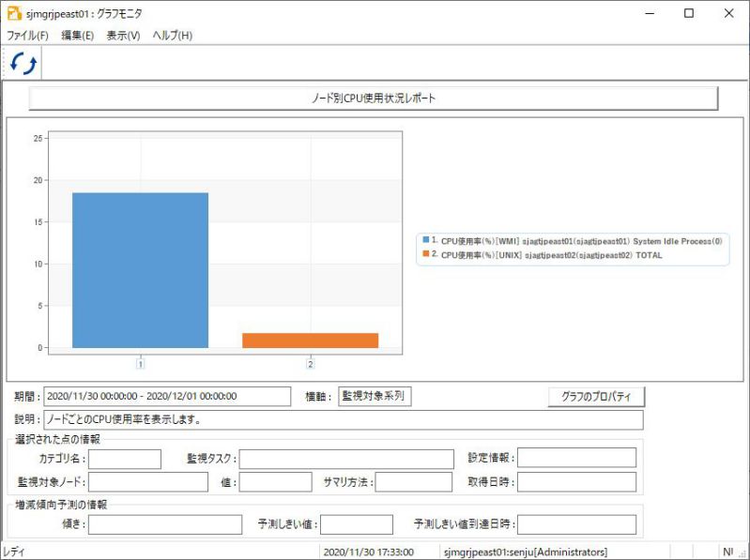The width and height of the screenshot is (750, 560).
Task: Click x-axis label 1 under the chart
Action: (x=140, y=364)
